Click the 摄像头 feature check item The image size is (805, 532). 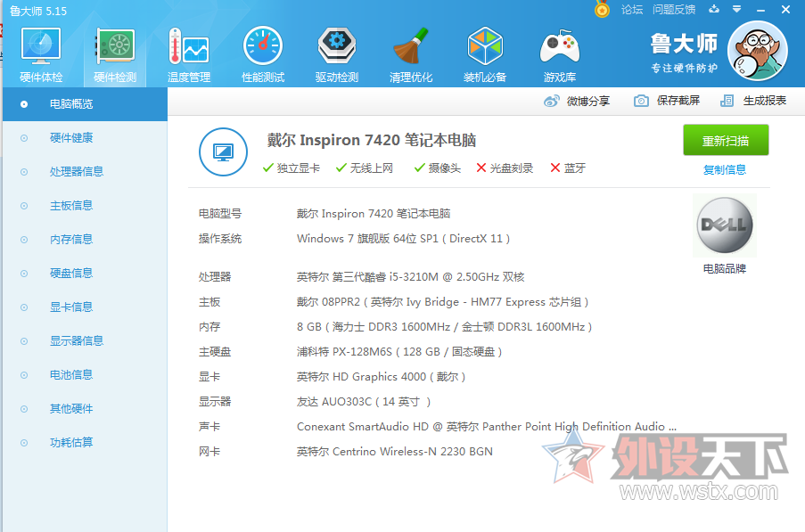438,168
